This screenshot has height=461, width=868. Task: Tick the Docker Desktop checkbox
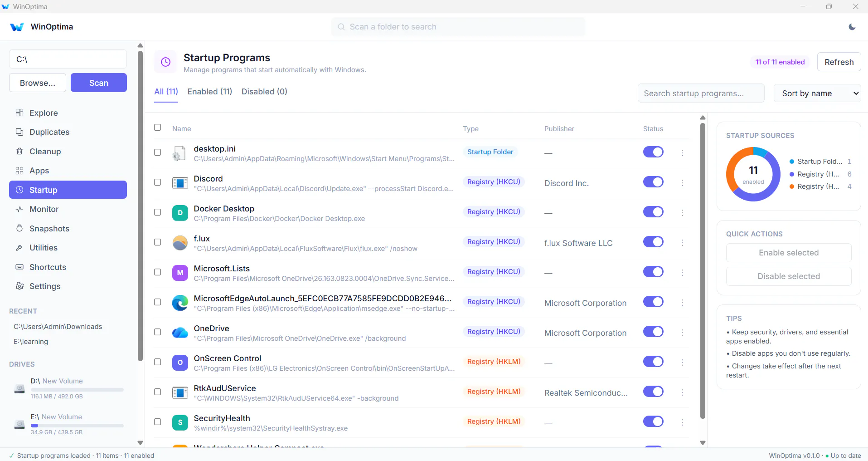click(157, 212)
